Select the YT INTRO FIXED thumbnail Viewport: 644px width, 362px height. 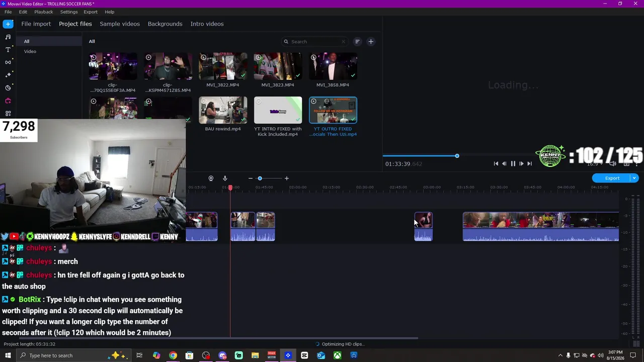click(x=278, y=110)
